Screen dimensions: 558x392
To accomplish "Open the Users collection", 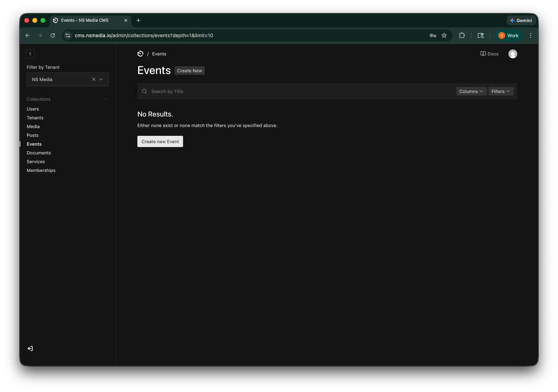I will (33, 109).
